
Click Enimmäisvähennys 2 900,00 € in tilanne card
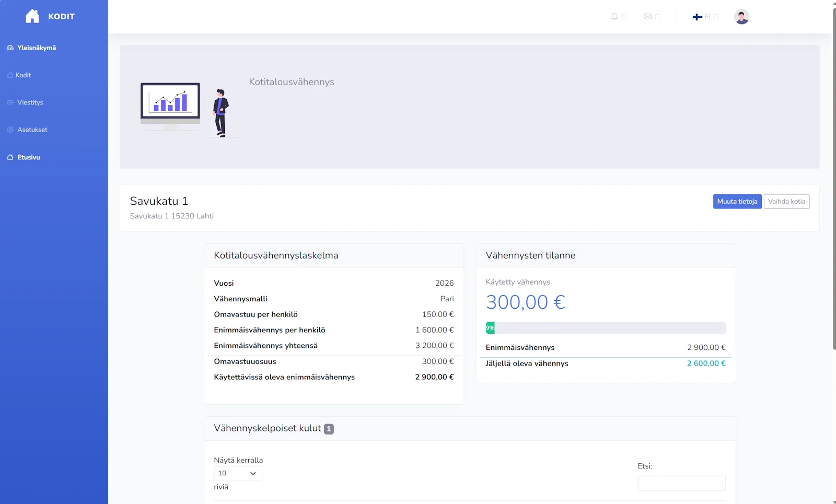(x=706, y=348)
